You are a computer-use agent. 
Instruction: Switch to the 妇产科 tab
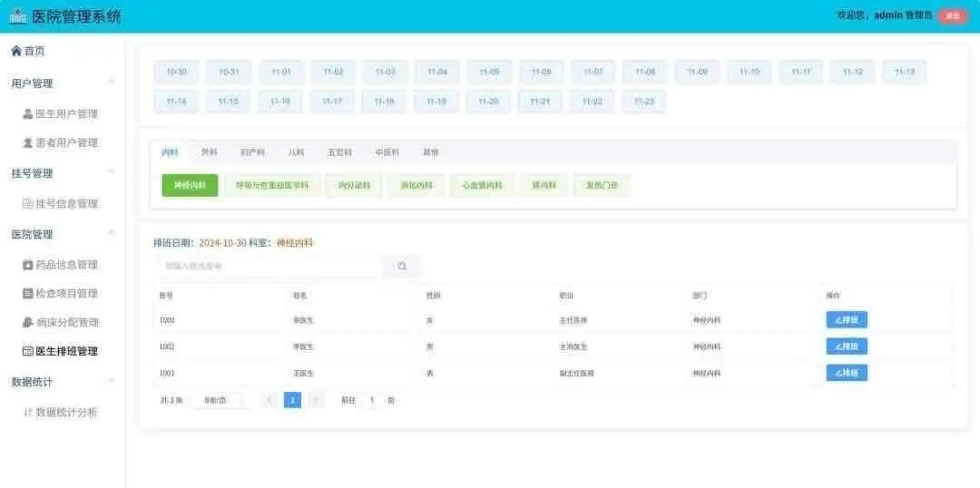click(x=252, y=152)
